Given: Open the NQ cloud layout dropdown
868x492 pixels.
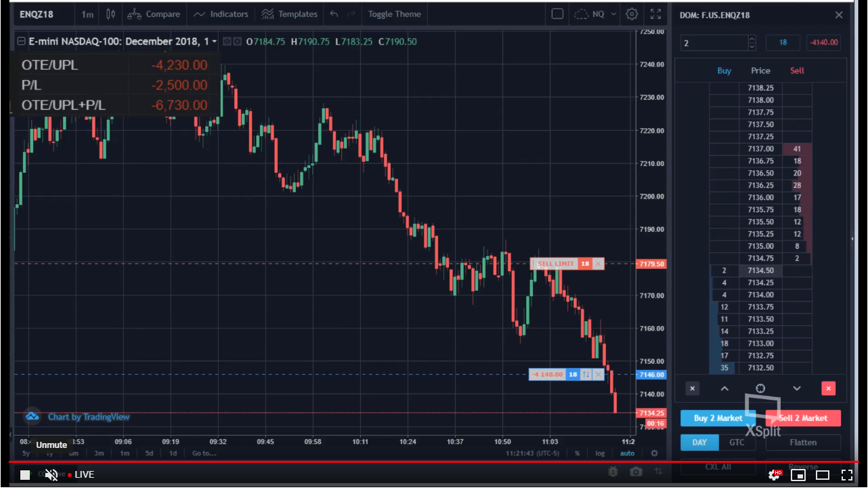Looking at the screenshot, I should [596, 14].
